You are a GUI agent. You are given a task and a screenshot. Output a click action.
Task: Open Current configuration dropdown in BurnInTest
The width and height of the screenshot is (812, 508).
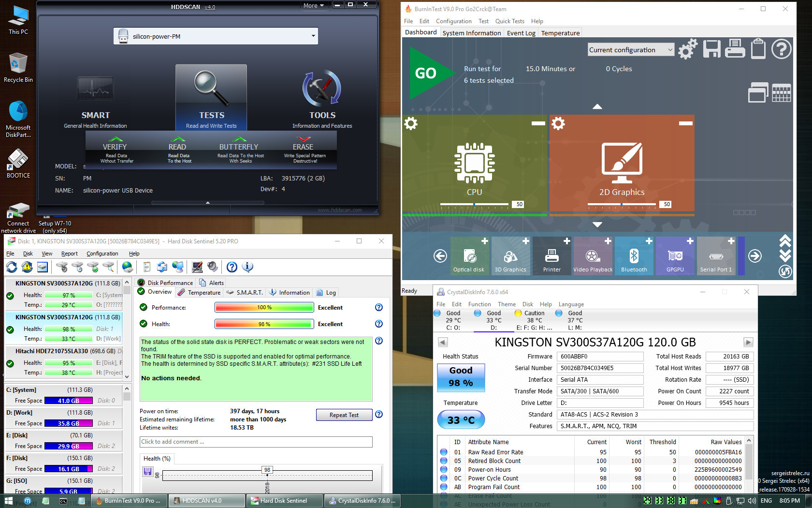pyautogui.click(x=631, y=50)
